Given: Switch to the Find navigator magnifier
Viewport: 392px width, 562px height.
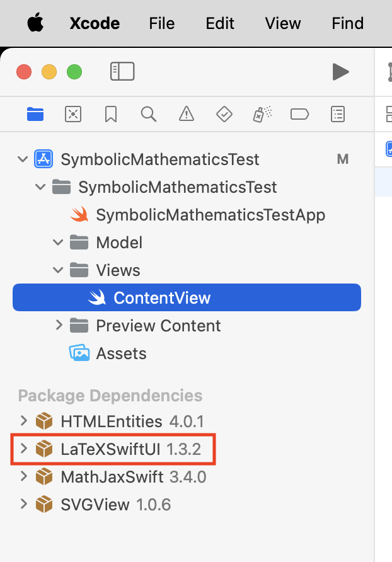Looking at the screenshot, I should coord(149,114).
